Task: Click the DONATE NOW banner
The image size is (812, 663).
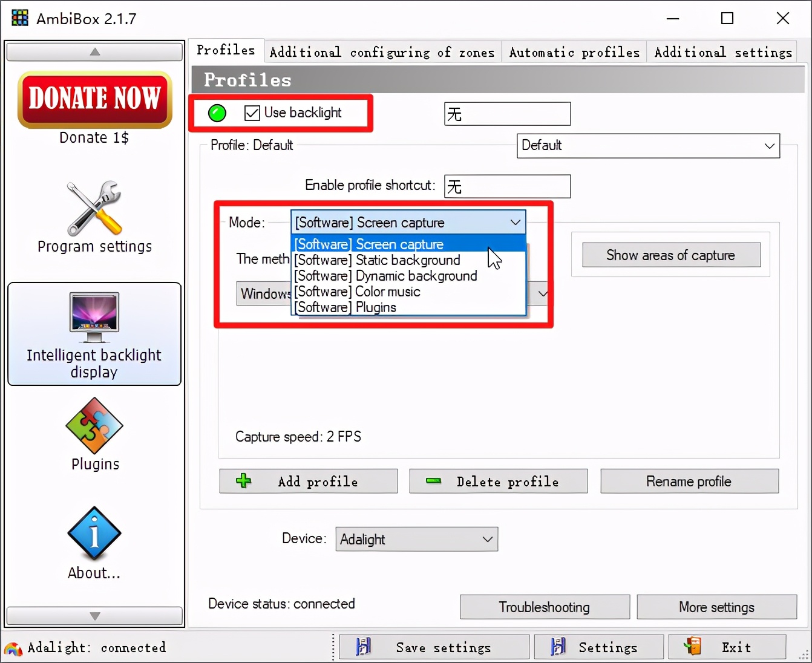Action: pyautogui.click(x=95, y=99)
